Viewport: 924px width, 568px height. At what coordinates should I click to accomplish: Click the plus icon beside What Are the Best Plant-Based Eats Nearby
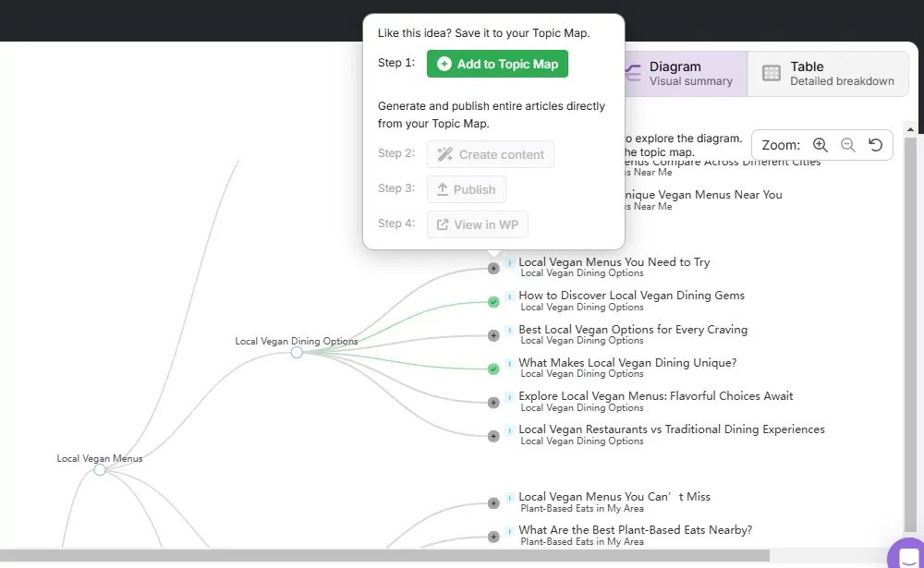pyautogui.click(x=493, y=537)
